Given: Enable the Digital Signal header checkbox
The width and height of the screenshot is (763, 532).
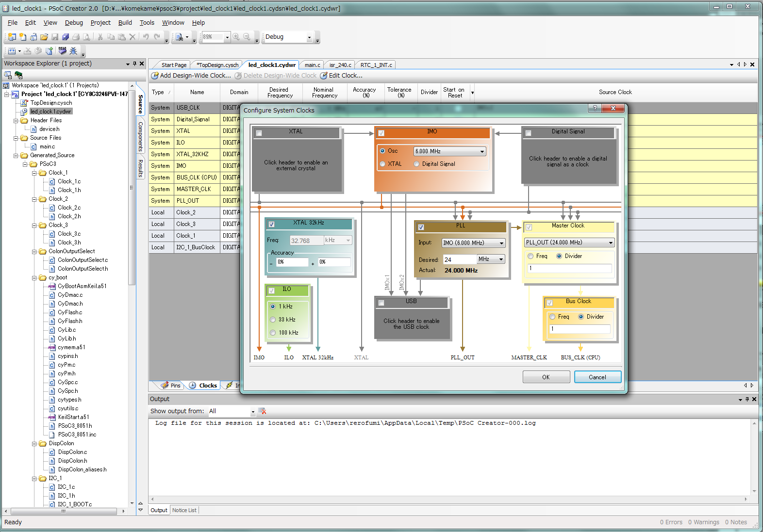Looking at the screenshot, I should (529, 133).
